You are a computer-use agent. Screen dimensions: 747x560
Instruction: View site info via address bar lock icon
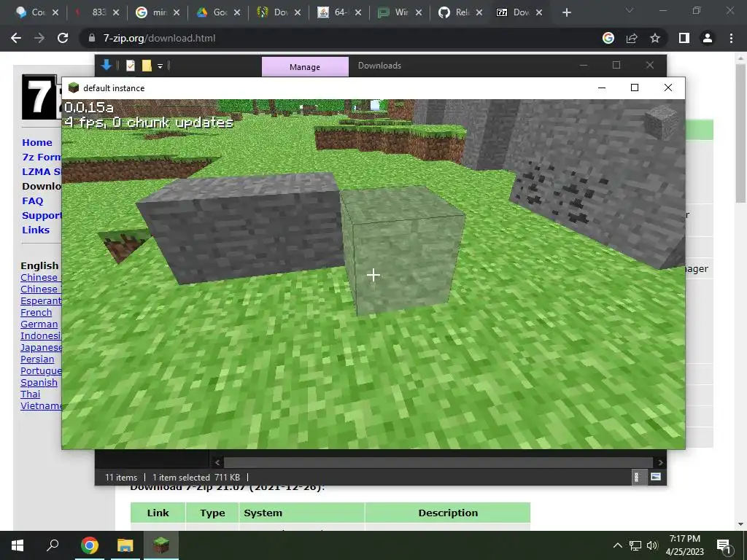point(92,38)
